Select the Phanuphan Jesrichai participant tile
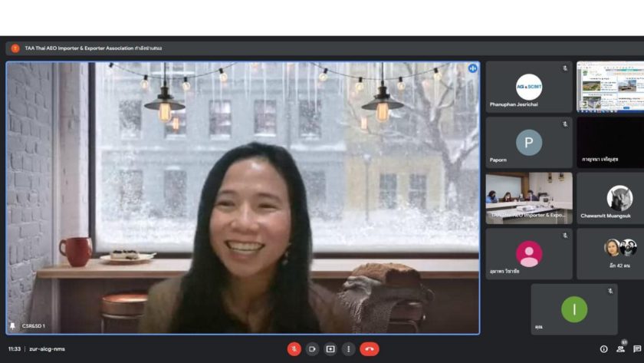 click(528, 87)
